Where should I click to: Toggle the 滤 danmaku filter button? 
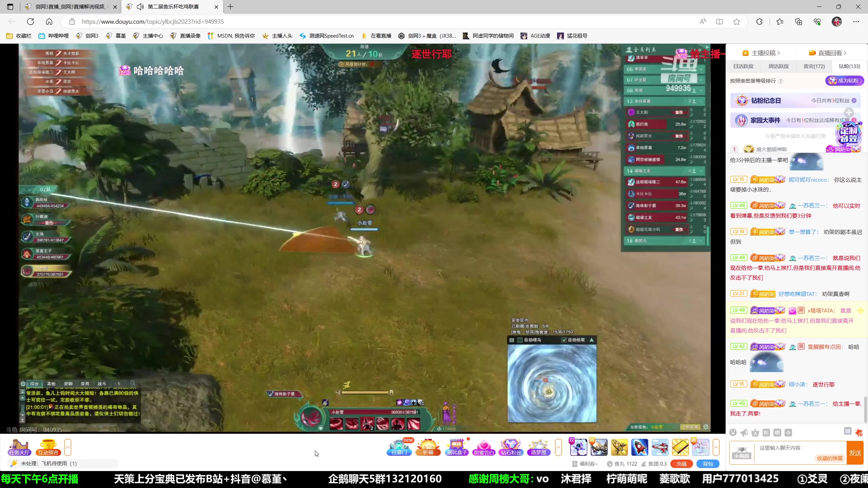click(848, 431)
